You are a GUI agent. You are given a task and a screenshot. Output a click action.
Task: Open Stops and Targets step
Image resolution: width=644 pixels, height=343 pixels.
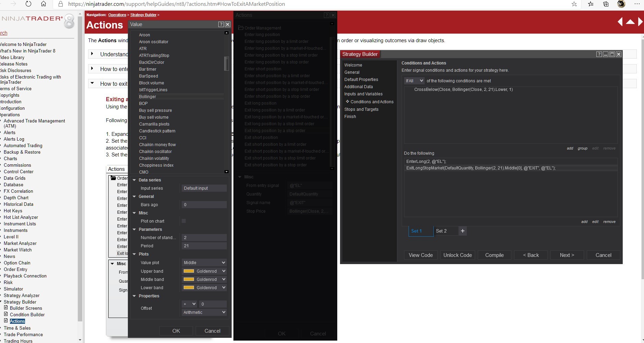361,109
